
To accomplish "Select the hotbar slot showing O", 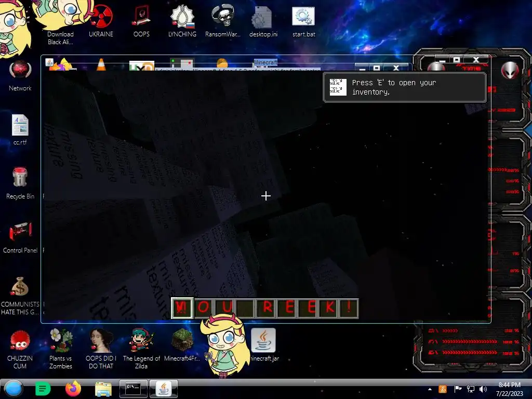I will [204, 308].
